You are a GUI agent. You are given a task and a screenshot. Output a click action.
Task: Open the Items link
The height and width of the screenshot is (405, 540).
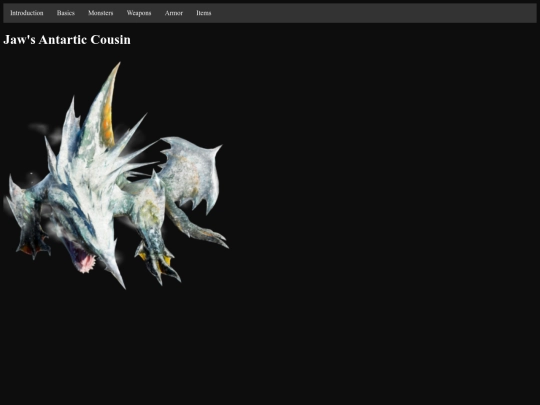(204, 13)
